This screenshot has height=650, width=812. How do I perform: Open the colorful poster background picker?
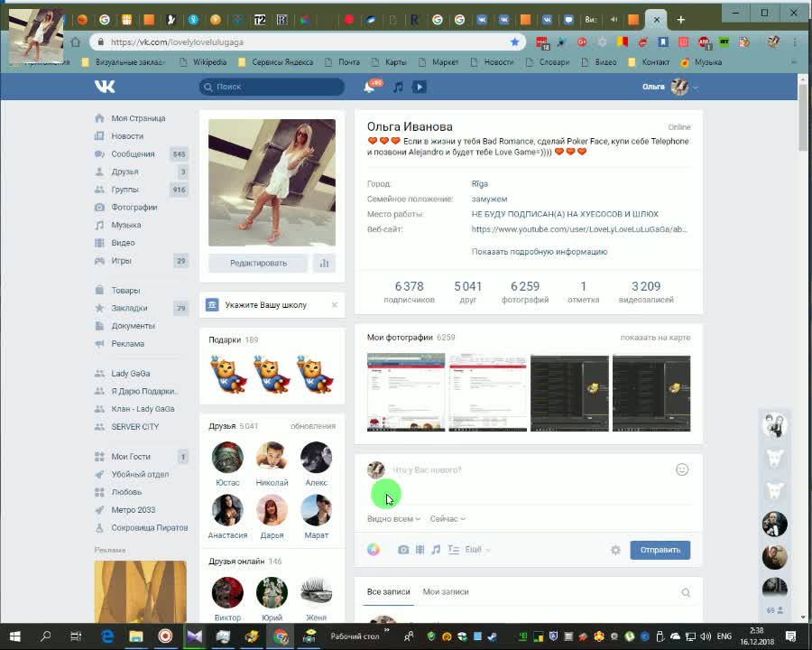pyautogui.click(x=374, y=550)
